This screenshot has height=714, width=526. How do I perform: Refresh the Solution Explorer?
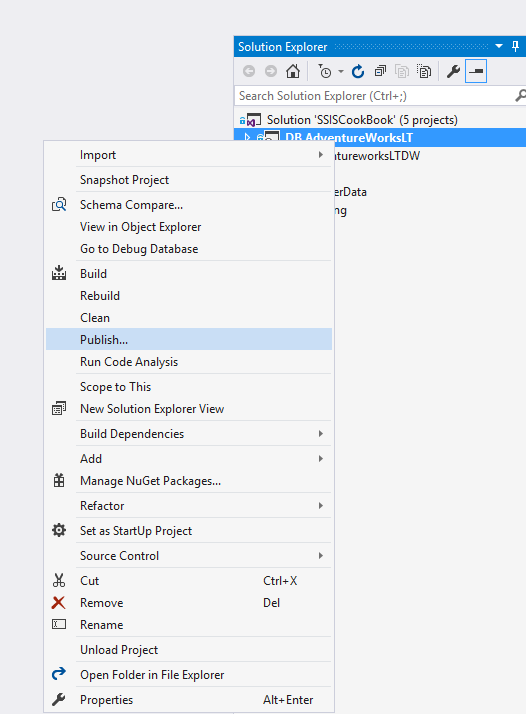pyautogui.click(x=358, y=71)
